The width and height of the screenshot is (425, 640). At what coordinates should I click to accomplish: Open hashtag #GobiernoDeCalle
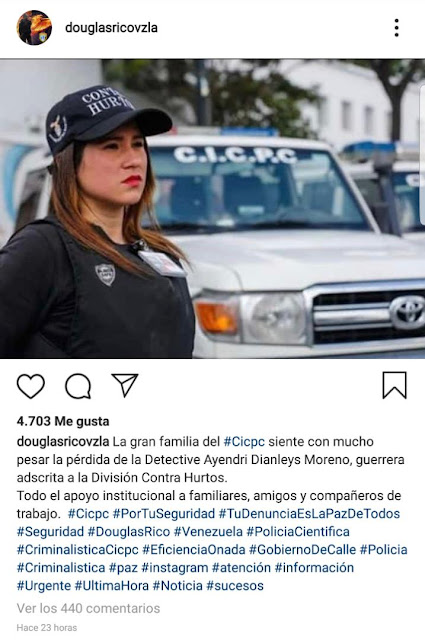coord(303,549)
